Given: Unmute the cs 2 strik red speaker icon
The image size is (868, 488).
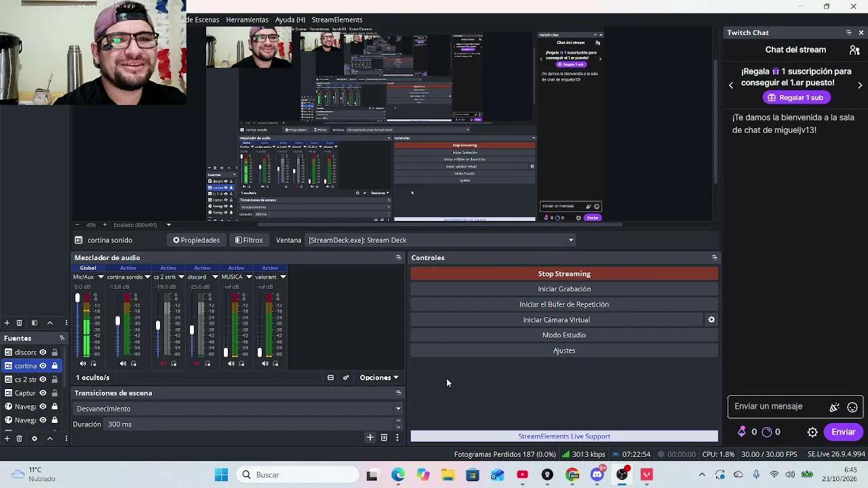Looking at the screenshot, I should coord(163,364).
